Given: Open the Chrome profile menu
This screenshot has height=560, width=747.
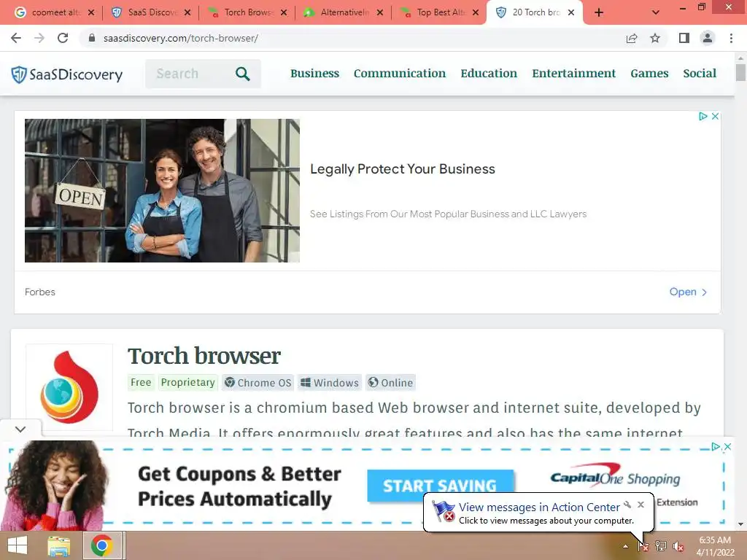Looking at the screenshot, I should pyautogui.click(x=708, y=38).
